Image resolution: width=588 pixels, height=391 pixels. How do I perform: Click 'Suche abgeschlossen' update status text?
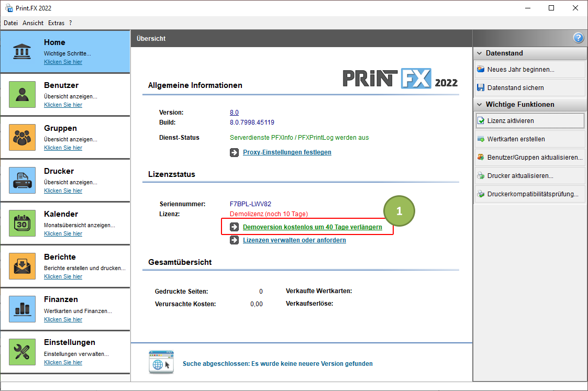pos(278,364)
